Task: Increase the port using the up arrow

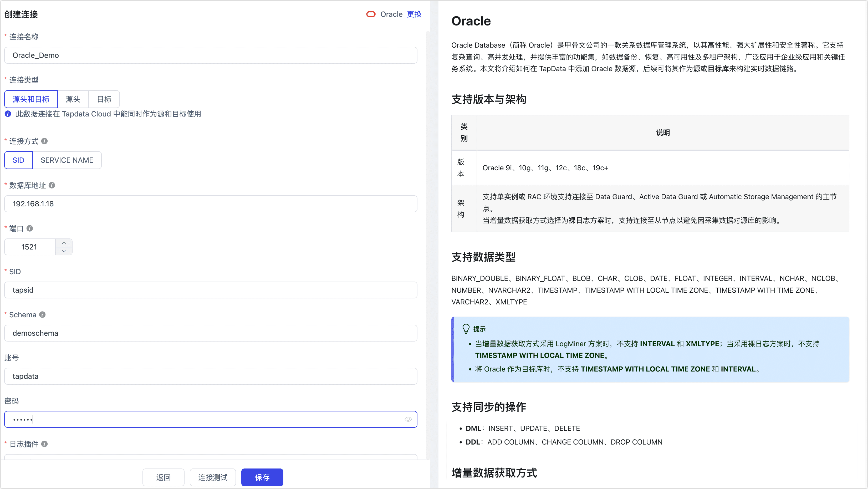Action: (x=64, y=242)
